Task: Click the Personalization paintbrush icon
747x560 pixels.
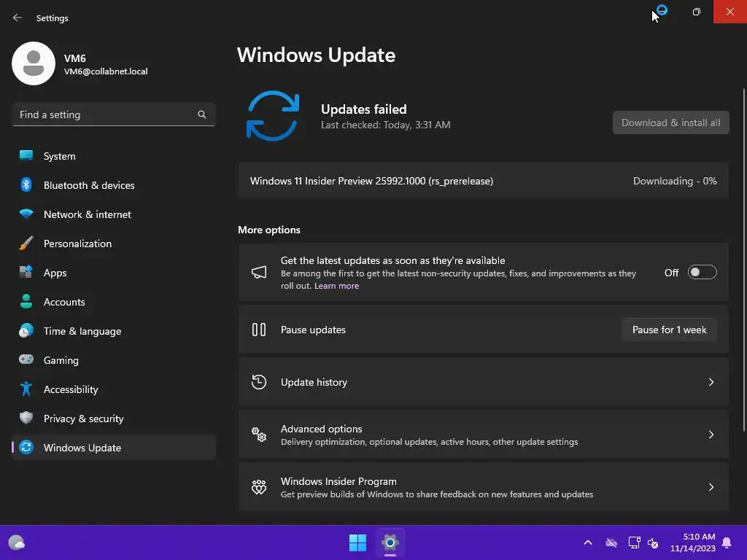Action: click(x=26, y=244)
